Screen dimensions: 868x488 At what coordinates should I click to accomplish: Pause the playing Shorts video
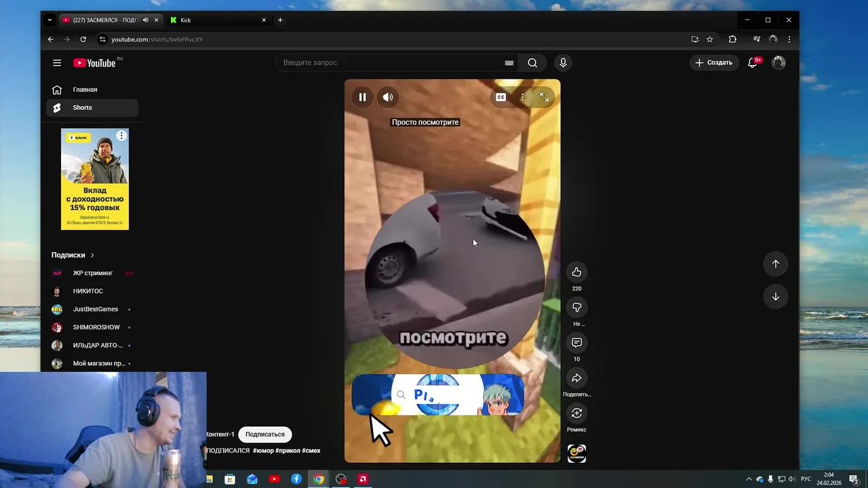coord(362,97)
